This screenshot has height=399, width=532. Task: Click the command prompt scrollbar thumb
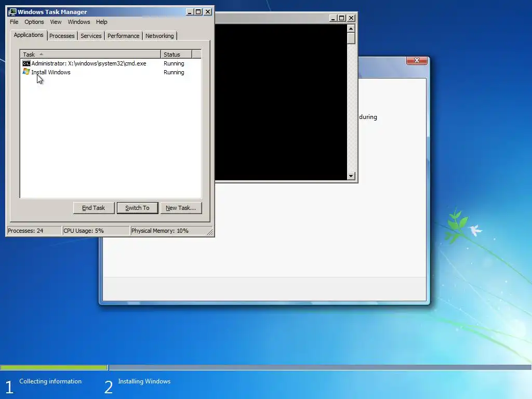tap(351, 38)
